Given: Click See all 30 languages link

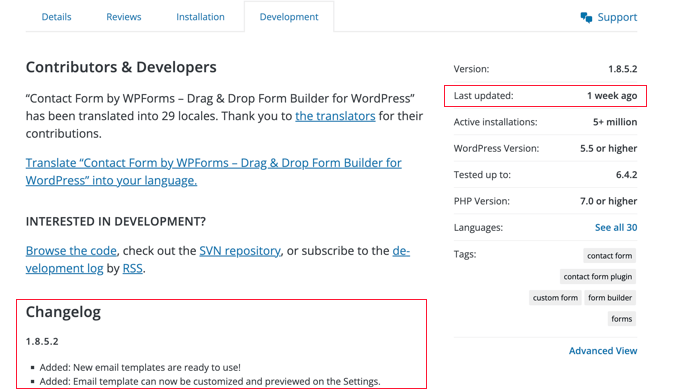Looking at the screenshot, I should pos(616,228).
